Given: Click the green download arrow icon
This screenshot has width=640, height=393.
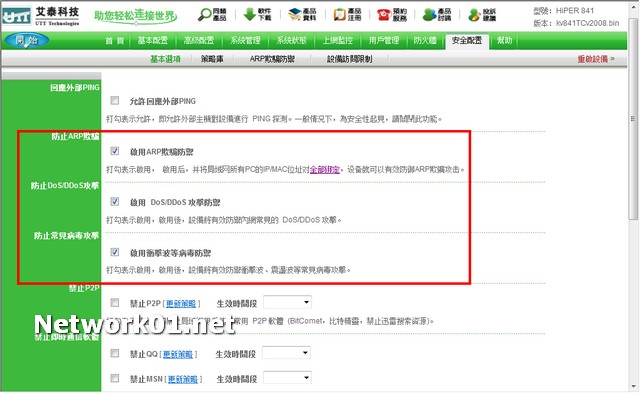Looking at the screenshot, I should (x=250, y=14).
